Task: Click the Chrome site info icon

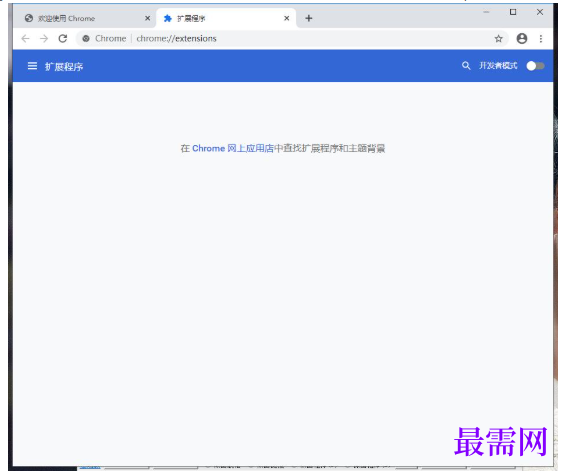Action: pos(86,39)
